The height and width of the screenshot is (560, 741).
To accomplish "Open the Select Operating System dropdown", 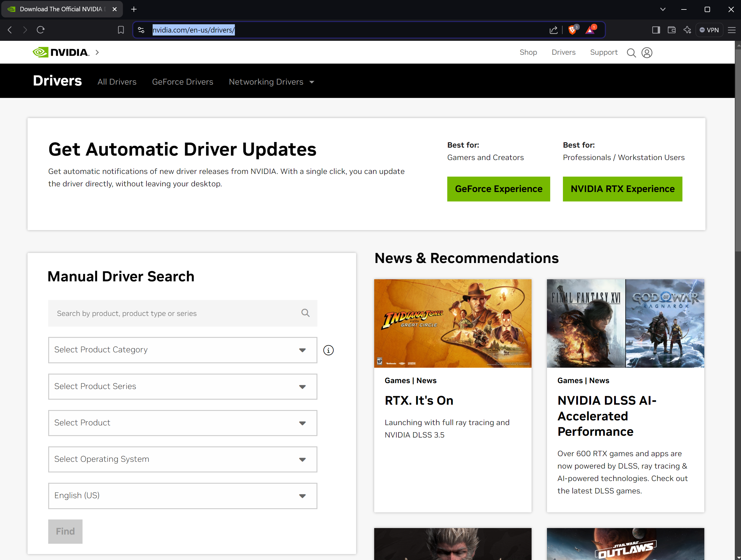I will 183,459.
